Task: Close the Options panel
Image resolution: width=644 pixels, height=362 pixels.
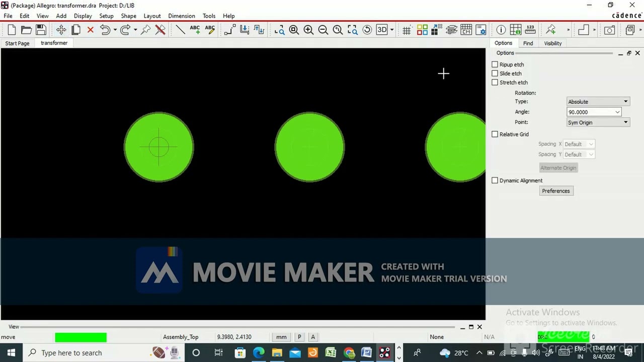Action: coord(637,53)
